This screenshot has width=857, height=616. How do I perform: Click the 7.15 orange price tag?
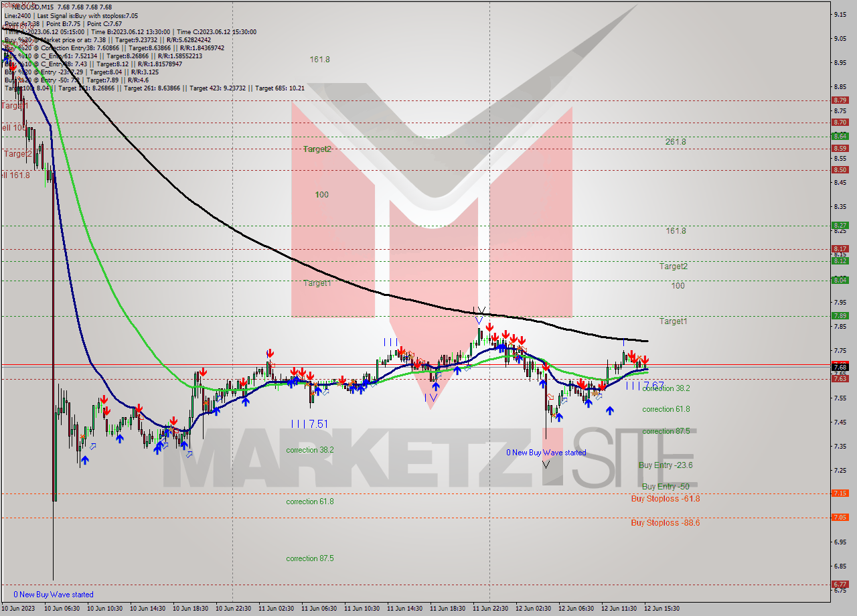pos(840,493)
